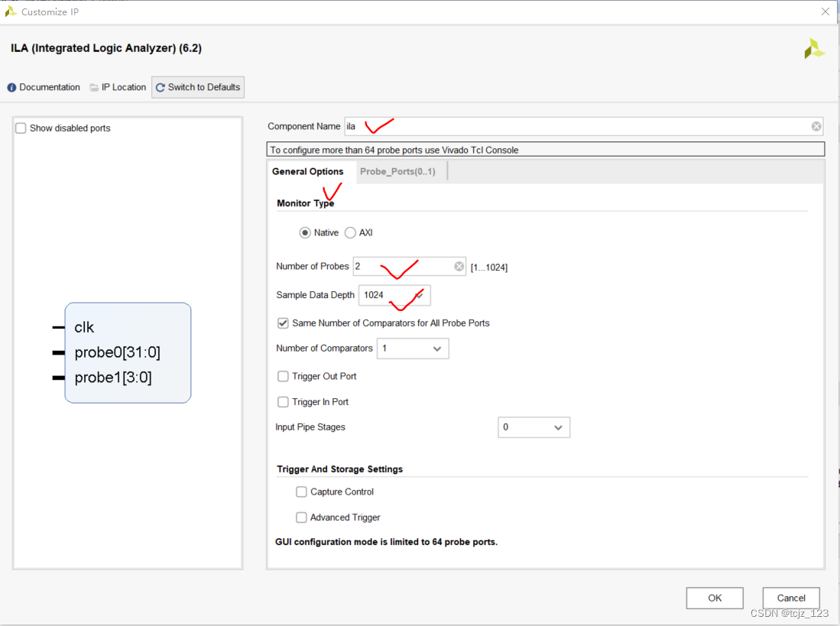Clear the Number of Probes value icon

pos(459,266)
